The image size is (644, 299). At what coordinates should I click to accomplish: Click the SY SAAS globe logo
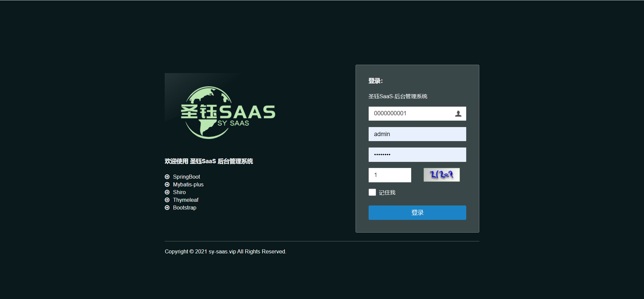(228, 112)
